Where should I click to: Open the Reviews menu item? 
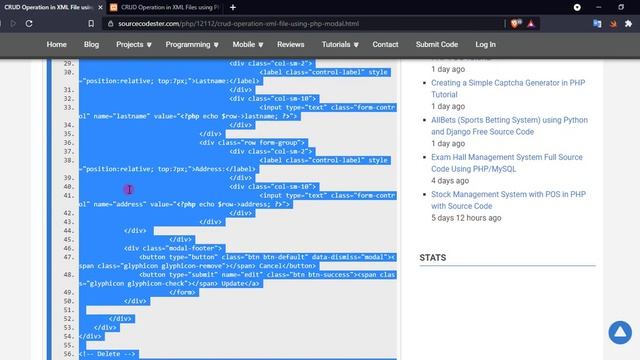(291, 44)
